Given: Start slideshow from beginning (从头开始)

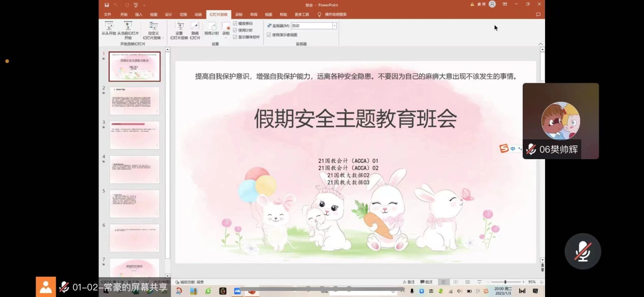Looking at the screenshot, I should pos(109,28).
